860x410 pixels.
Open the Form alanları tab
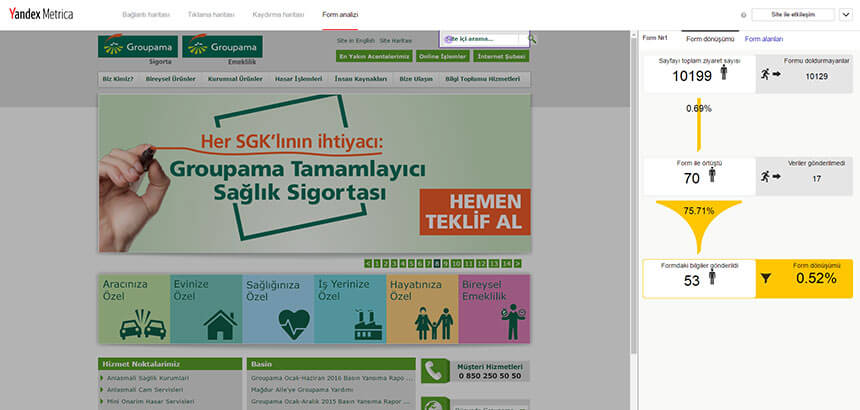click(x=763, y=39)
